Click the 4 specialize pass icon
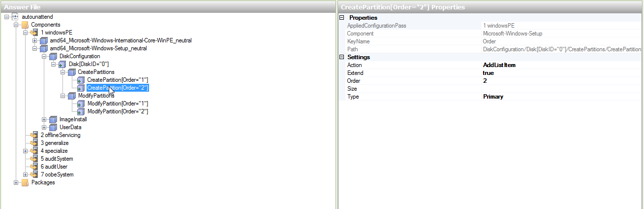 pos(34,151)
